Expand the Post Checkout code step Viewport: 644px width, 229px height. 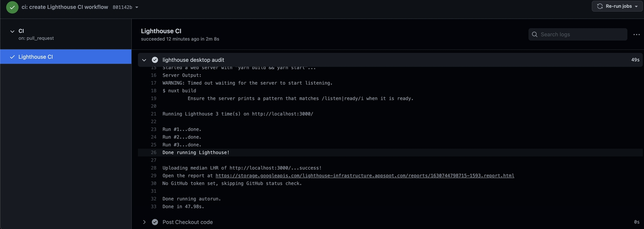pyautogui.click(x=144, y=222)
